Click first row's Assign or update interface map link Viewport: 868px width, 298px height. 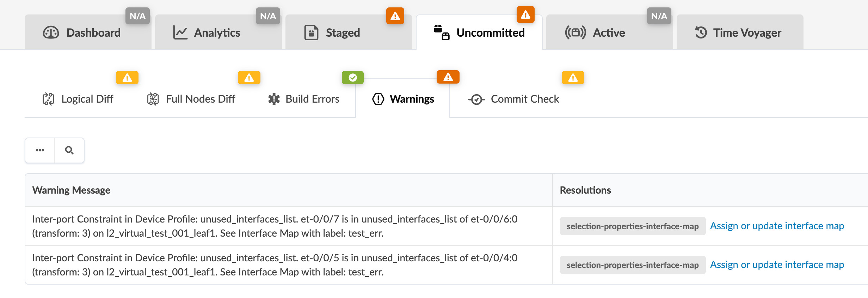click(777, 226)
